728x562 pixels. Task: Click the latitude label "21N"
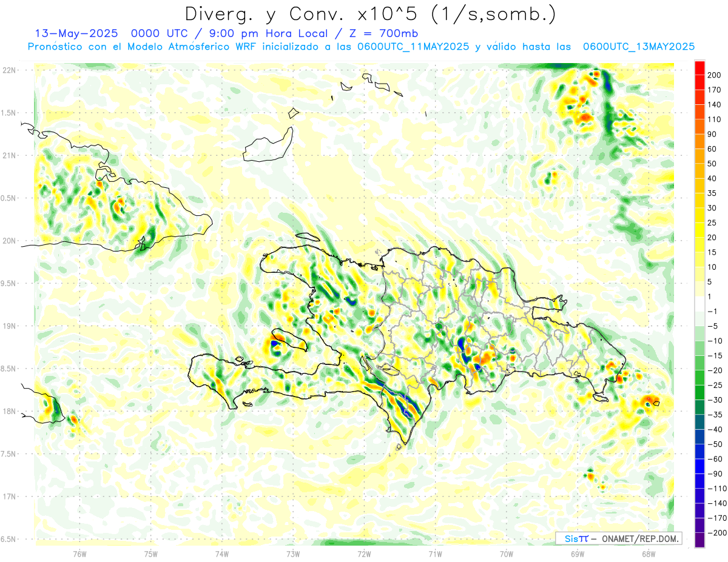(9, 155)
